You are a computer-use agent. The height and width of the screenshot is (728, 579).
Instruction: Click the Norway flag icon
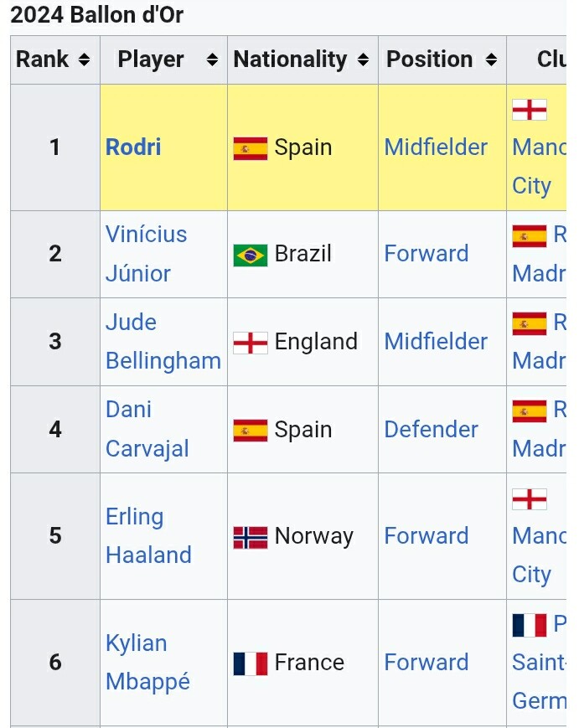pyautogui.click(x=251, y=537)
